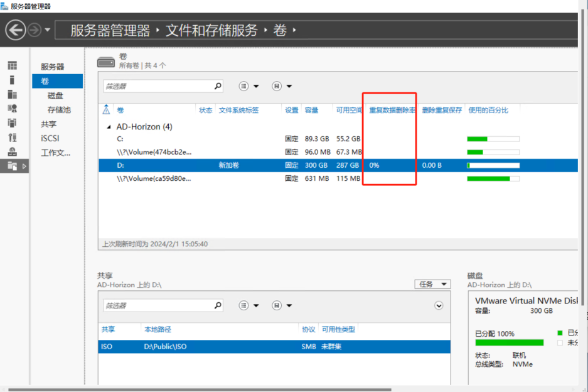
Task: Open 存储池 in the navigation pane
Action: pyautogui.click(x=59, y=110)
